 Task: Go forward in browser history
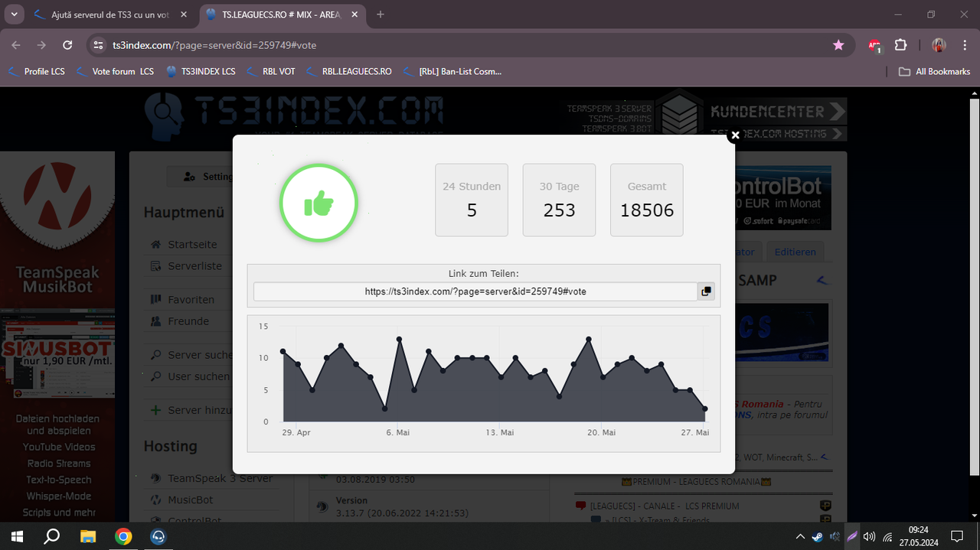[x=41, y=45]
